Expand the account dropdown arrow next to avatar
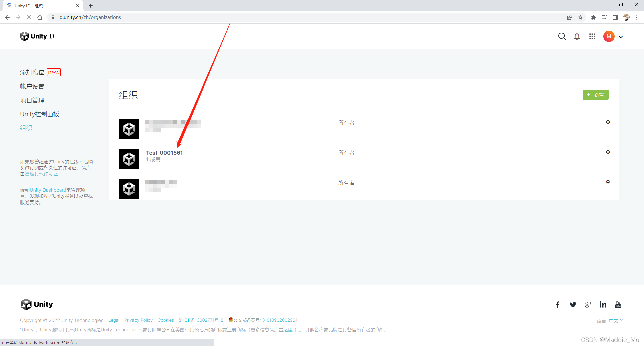The image size is (644, 346). pos(621,37)
